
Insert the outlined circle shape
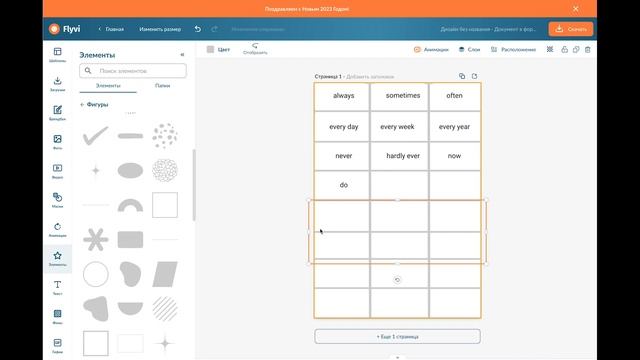96,274
